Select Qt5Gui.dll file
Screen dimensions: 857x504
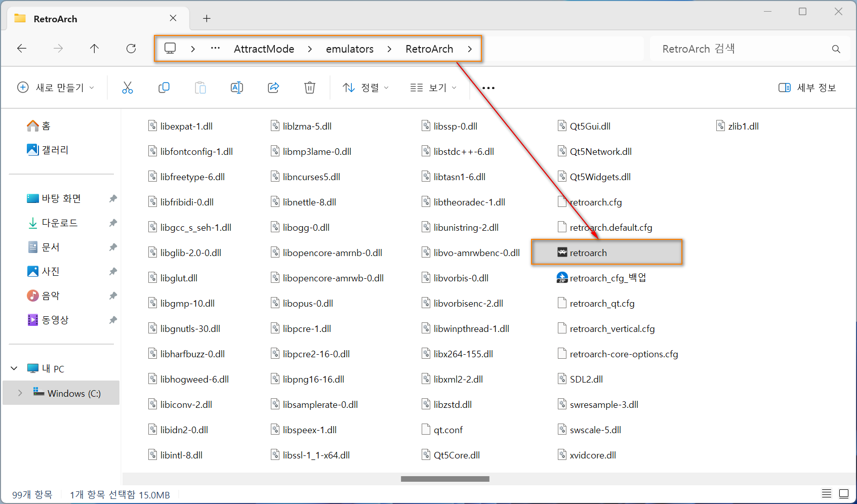(x=584, y=126)
